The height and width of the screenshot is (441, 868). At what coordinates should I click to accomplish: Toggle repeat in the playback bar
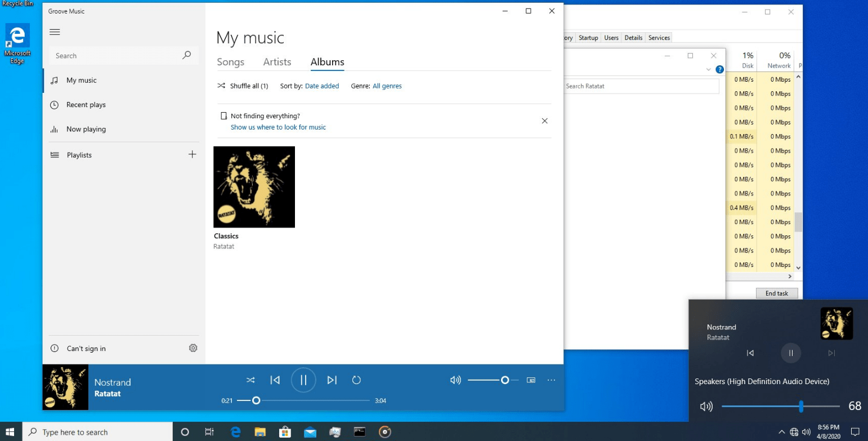tap(356, 380)
